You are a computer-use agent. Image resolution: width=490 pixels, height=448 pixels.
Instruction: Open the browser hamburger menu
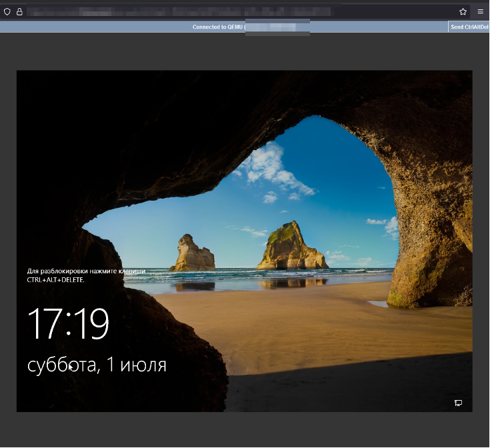coord(480,11)
